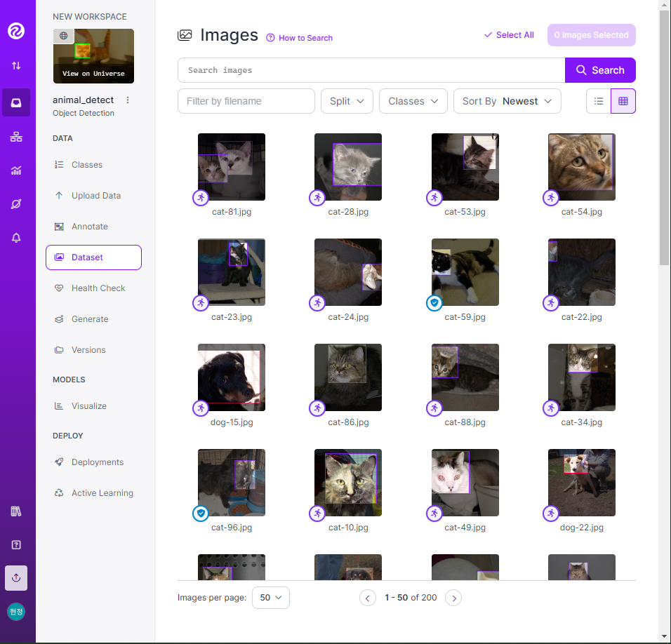Focus the Search images field
Screen dimensions: 671x644
pos(371,70)
